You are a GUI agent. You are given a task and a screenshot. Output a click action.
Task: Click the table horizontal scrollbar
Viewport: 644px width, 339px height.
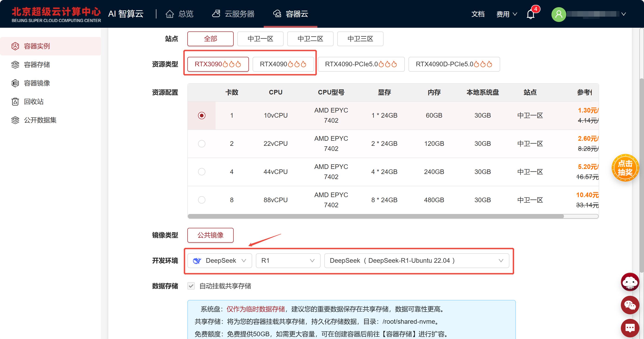[x=376, y=216]
